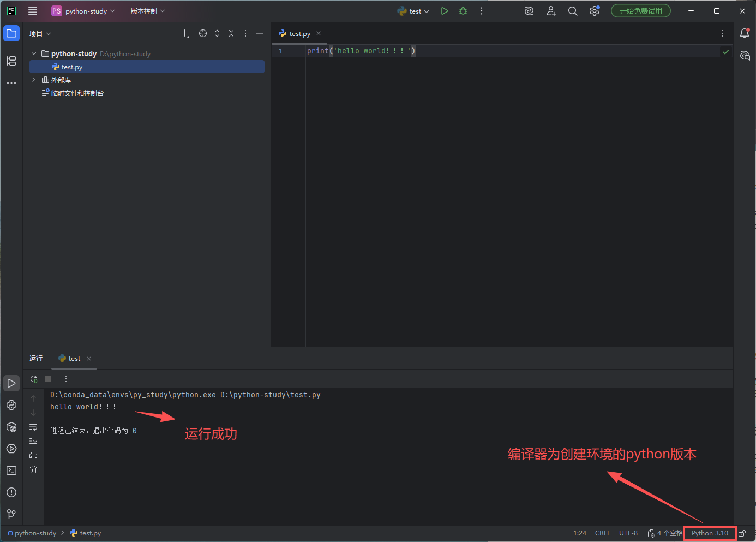Screen dimensions: 756x542
Task: Rerun test with the rerun icon
Action: pyautogui.click(x=34, y=379)
